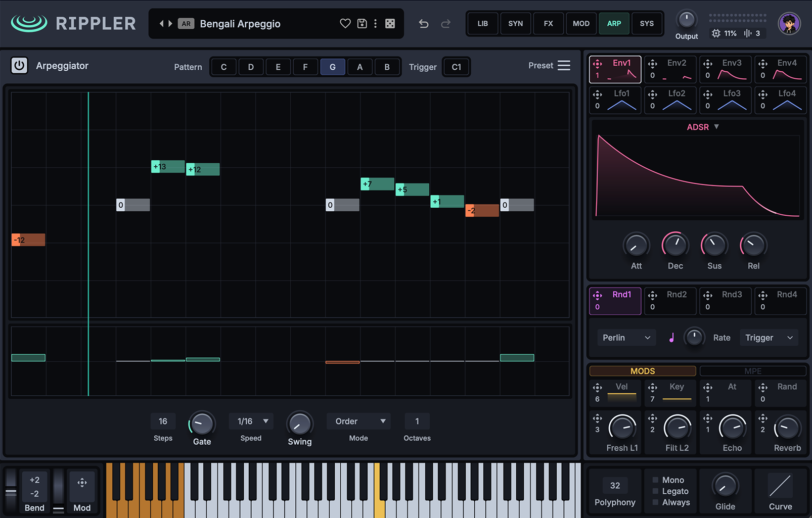Click the Lfo1 modulation drag handle
Screen dimensions: 812x518
tap(598, 94)
